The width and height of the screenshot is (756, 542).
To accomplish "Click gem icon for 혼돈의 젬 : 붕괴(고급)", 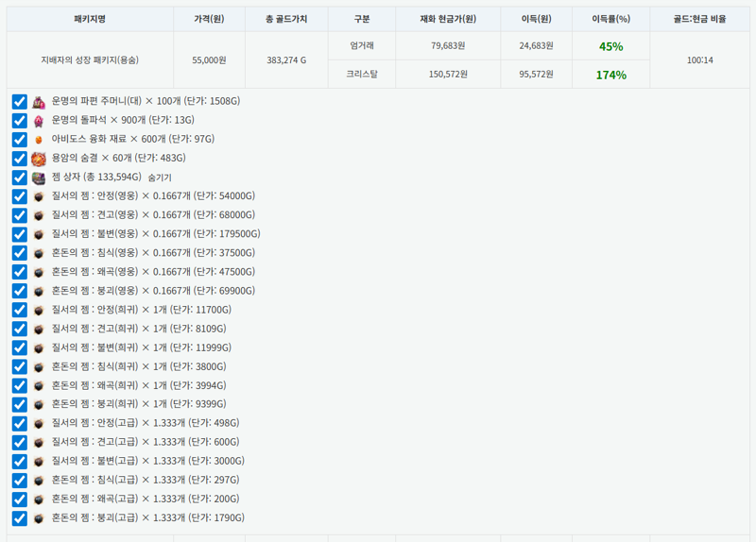I will click(39, 518).
